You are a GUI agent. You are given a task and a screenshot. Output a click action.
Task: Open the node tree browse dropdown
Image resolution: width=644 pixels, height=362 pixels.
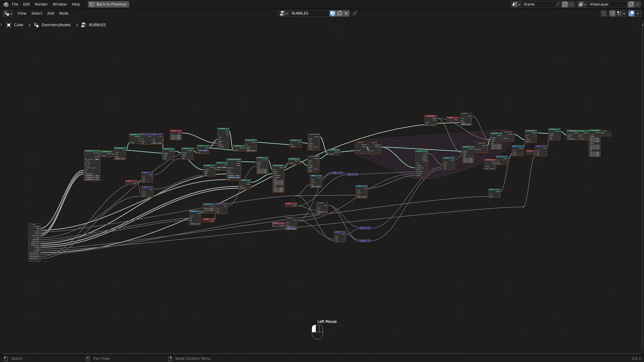tap(284, 13)
